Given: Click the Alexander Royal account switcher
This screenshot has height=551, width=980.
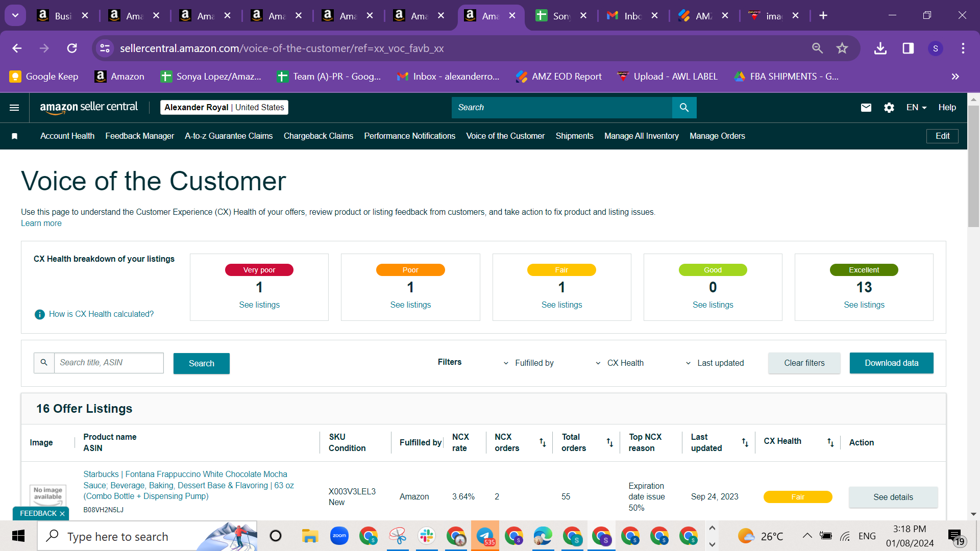Looking at the screenshot, I should 224,108.
